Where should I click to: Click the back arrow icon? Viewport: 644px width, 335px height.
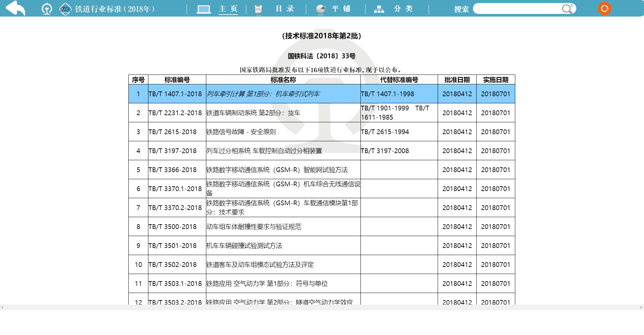(16, 8)
